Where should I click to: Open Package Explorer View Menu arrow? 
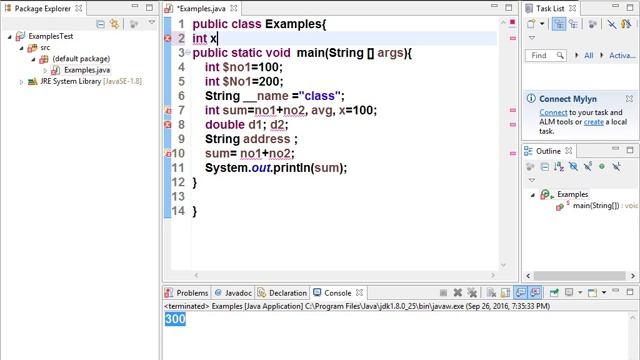[152, 23]
